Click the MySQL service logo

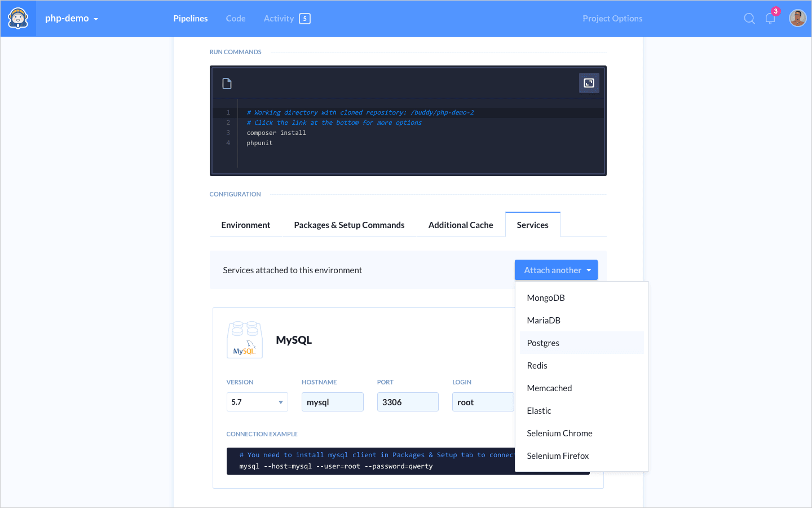pos(245,340)
